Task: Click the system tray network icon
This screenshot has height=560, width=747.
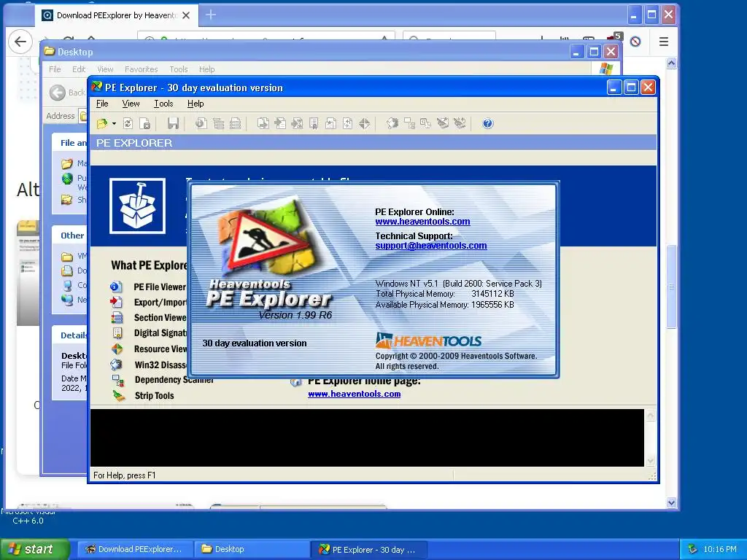Action: [x=692, y=549]
